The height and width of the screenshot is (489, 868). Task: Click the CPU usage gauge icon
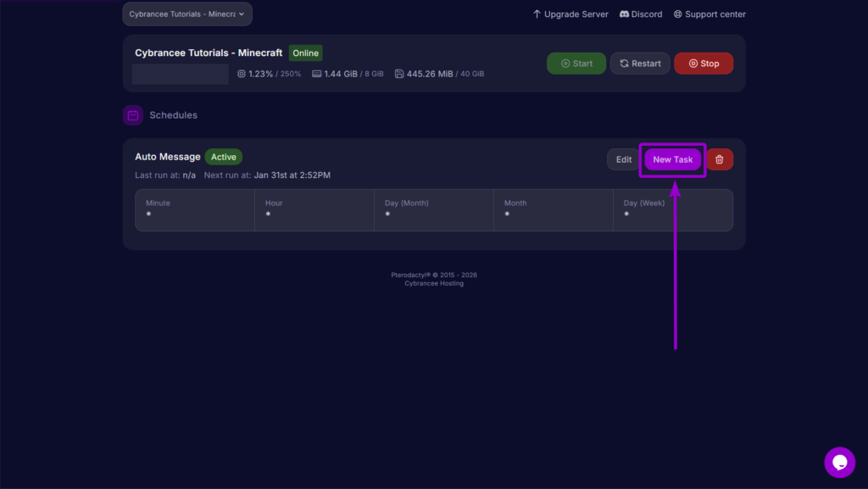240,73
